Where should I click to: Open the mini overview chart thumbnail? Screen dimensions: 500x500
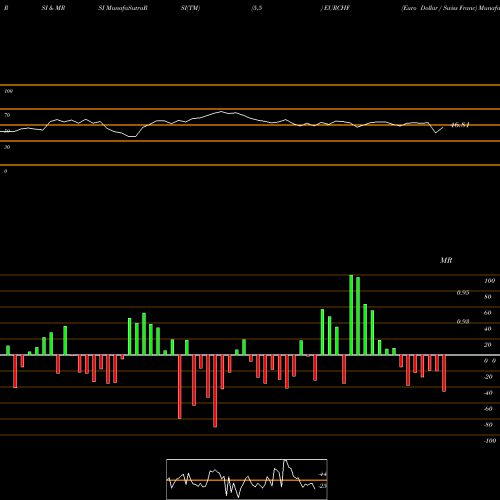click(x=247, y=479)
